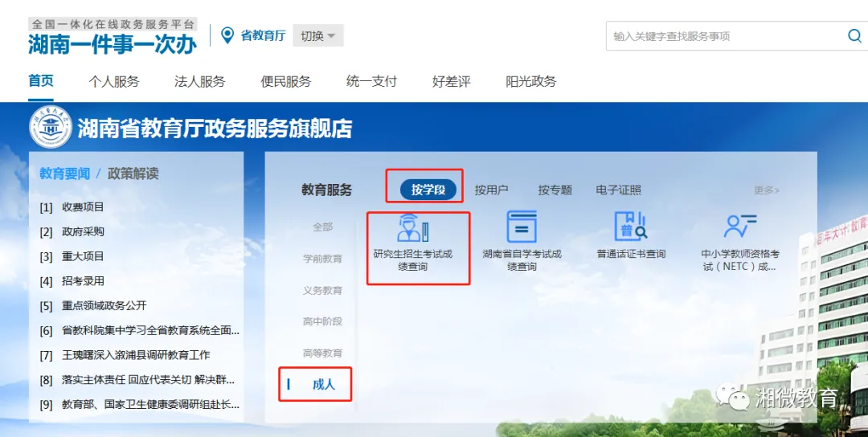Open news item 教育部、国家卫生健康委调研组

(x=150, y=404)
